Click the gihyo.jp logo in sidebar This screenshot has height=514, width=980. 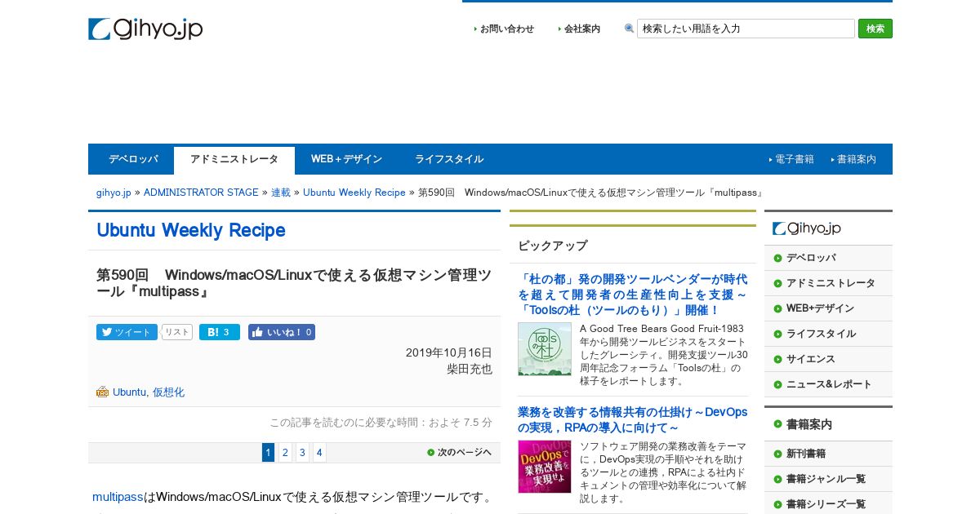[x=807, y=228]
